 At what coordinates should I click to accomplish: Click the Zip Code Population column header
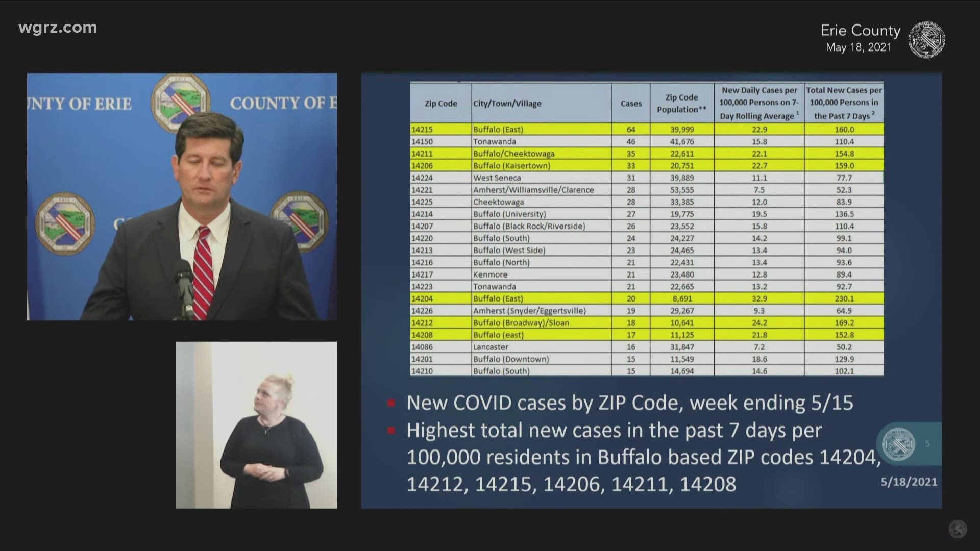[681, 104]
